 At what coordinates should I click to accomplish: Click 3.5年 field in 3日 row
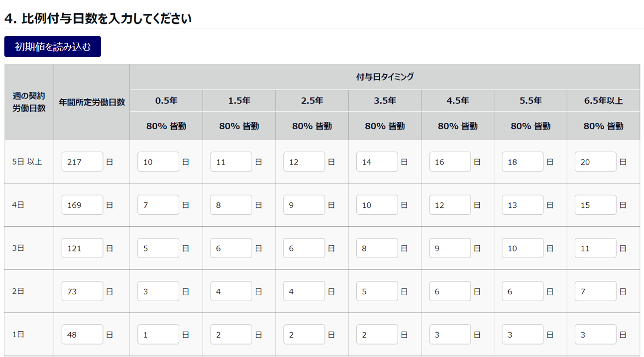point(377,248)
